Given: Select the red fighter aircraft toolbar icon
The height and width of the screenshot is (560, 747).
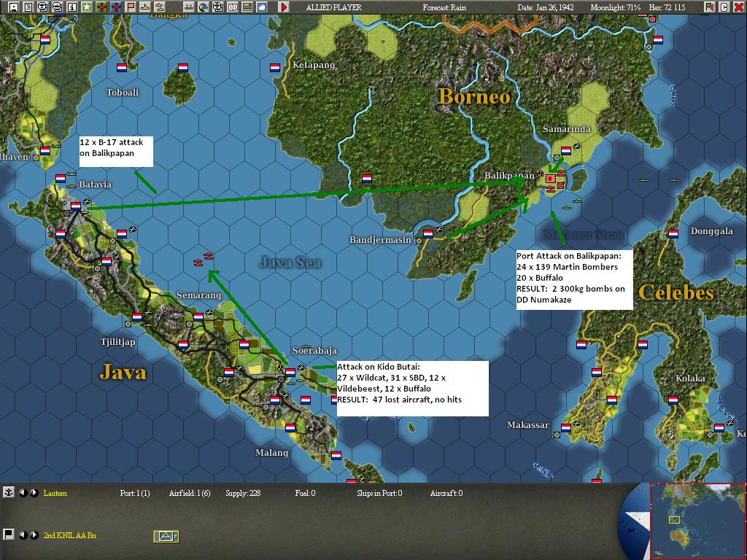Looking at the screenshot, I should [x=101, y=7].
